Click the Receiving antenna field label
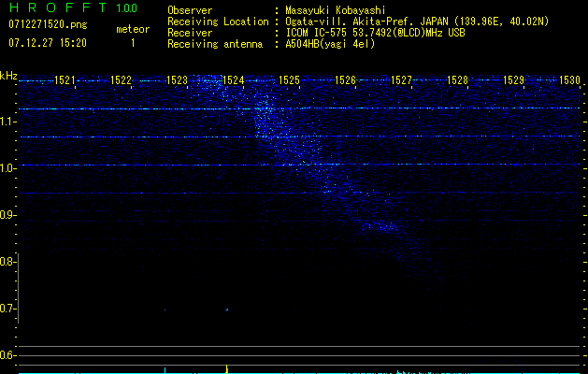The height and width of the screenshot is (374, 588). tap(215, 44)
